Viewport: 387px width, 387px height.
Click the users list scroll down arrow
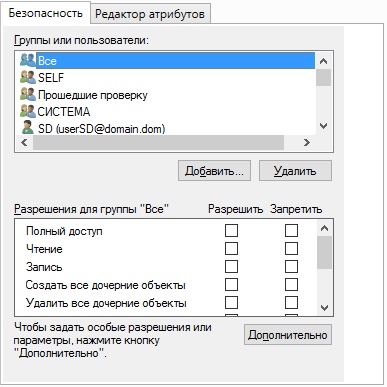coord(323,126)
